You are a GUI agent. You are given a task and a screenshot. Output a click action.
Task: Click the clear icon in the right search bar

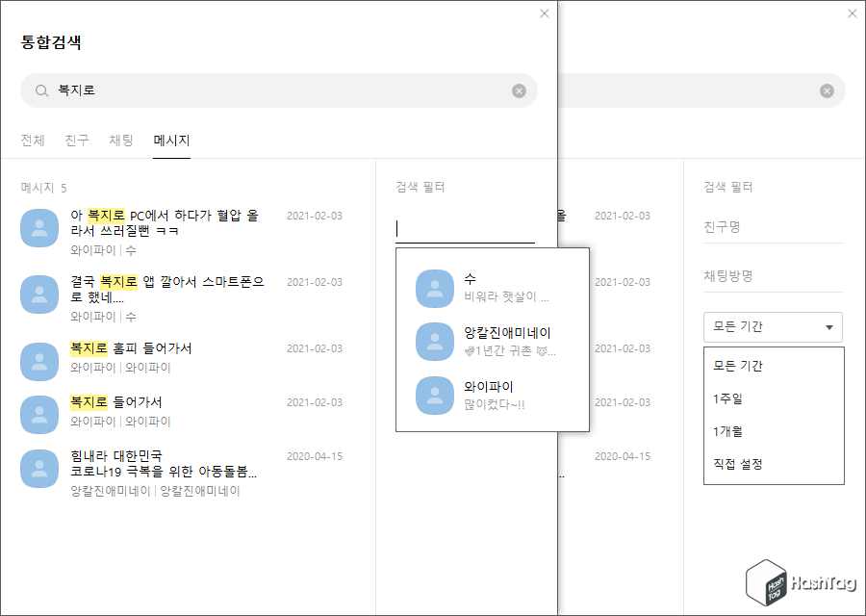[826, 90]
